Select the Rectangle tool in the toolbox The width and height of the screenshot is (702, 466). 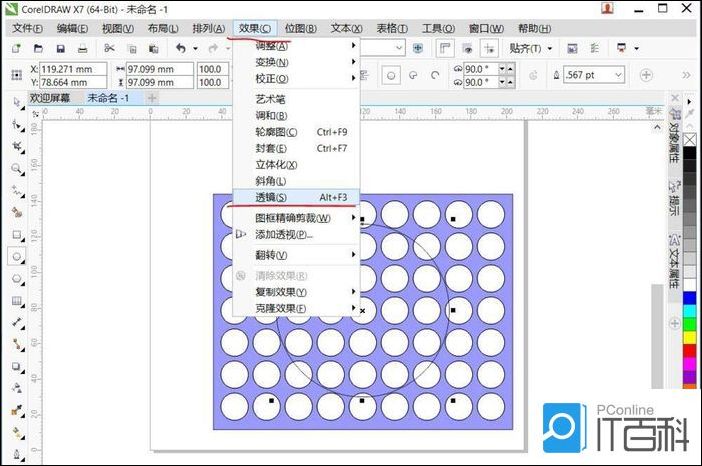(x=17, y=234)
